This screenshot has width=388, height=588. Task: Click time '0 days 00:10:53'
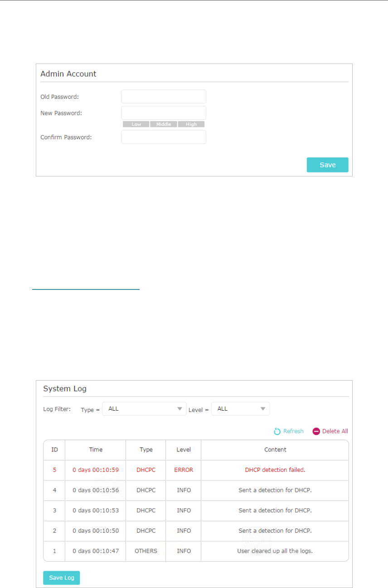coord(96,510)
